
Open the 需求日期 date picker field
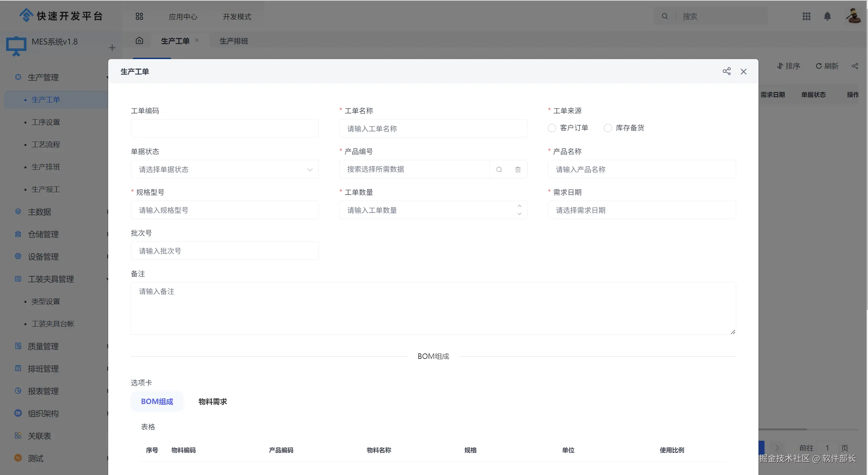[x=641, y=210]
